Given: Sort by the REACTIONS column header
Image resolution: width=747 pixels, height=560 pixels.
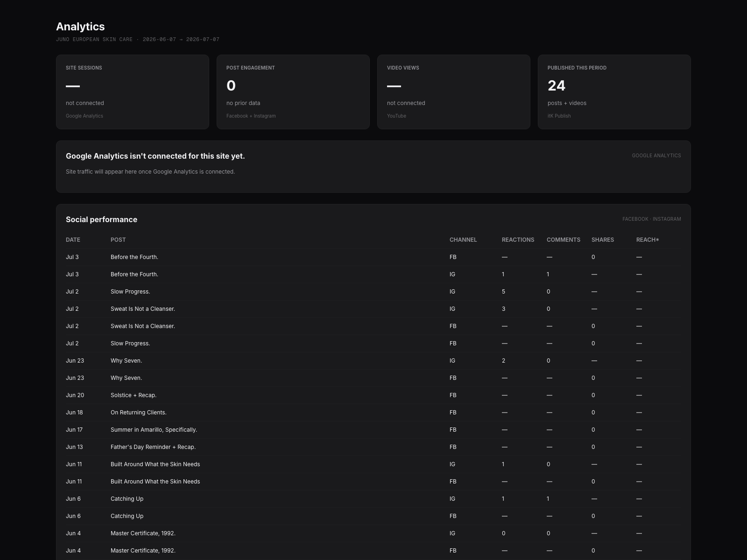Looking at the screenshot, I should tap(518, 240).
